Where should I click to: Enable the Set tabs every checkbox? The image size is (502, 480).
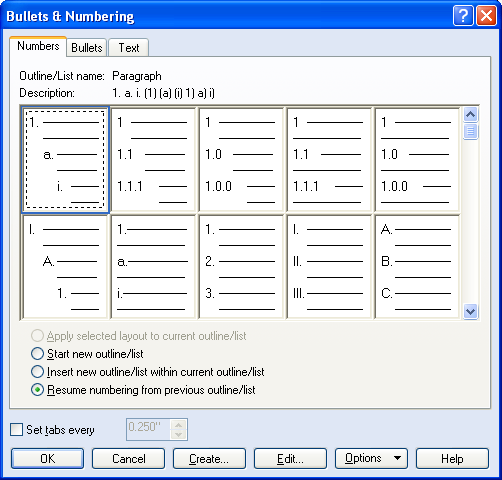coord(16,430)
